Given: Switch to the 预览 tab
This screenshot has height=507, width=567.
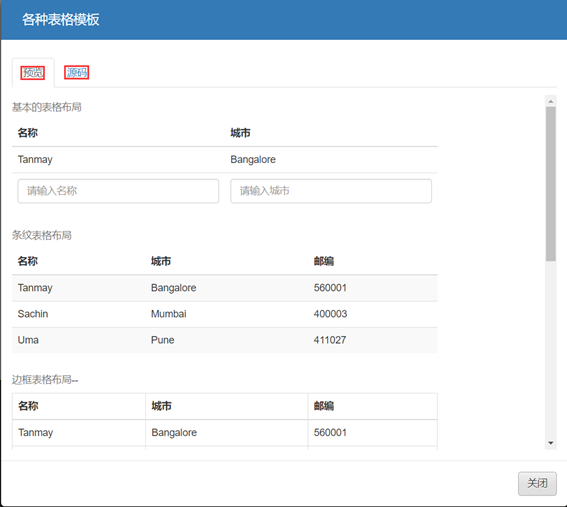Looking at the screenshot, I should click(x=33, y=73).
